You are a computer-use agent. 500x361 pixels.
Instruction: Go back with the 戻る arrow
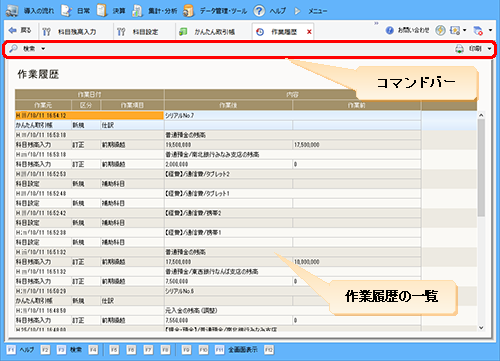point(20,31)
